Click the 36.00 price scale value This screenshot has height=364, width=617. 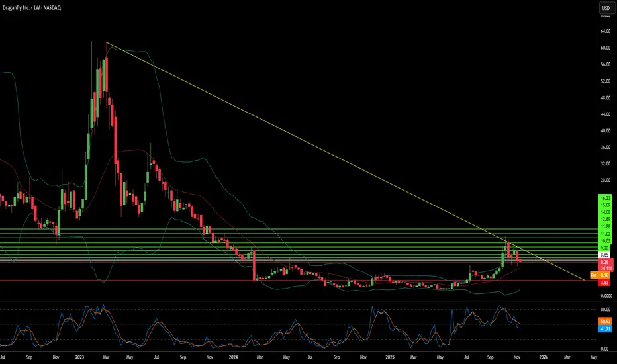click(x=605, y=147)
